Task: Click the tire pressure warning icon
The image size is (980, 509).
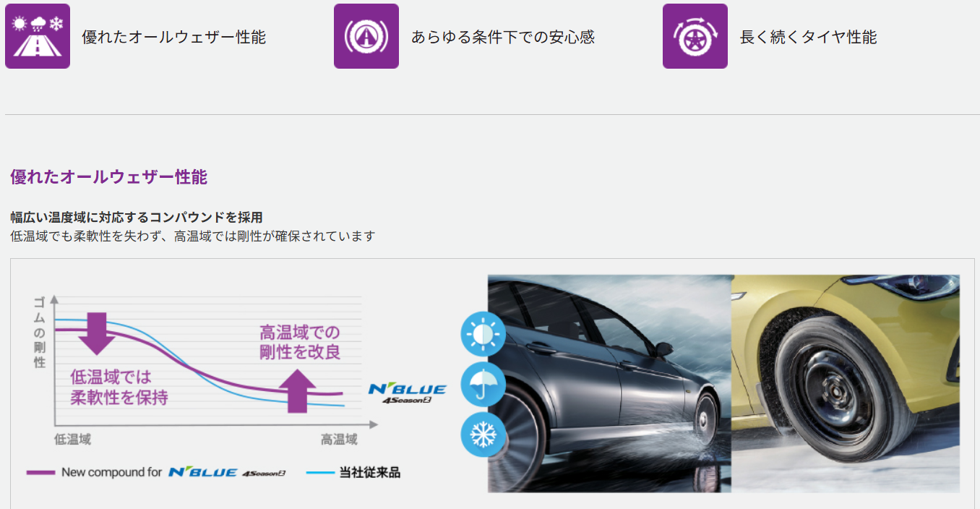Action: pos(366,36)
